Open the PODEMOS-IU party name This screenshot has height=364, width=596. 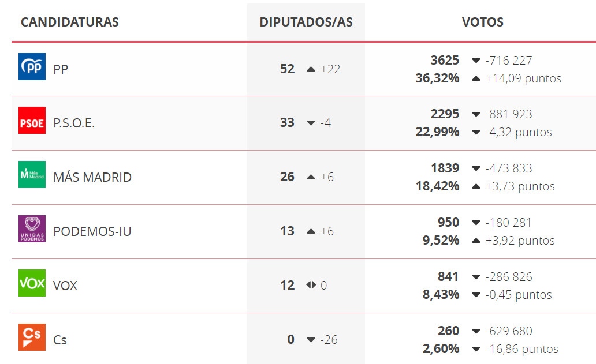(x=92, y=231)
